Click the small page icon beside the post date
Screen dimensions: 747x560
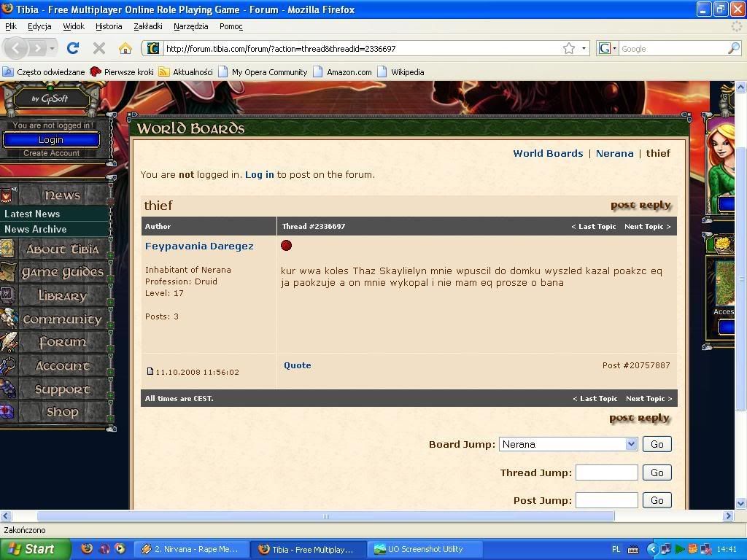(x=150, y=371)
